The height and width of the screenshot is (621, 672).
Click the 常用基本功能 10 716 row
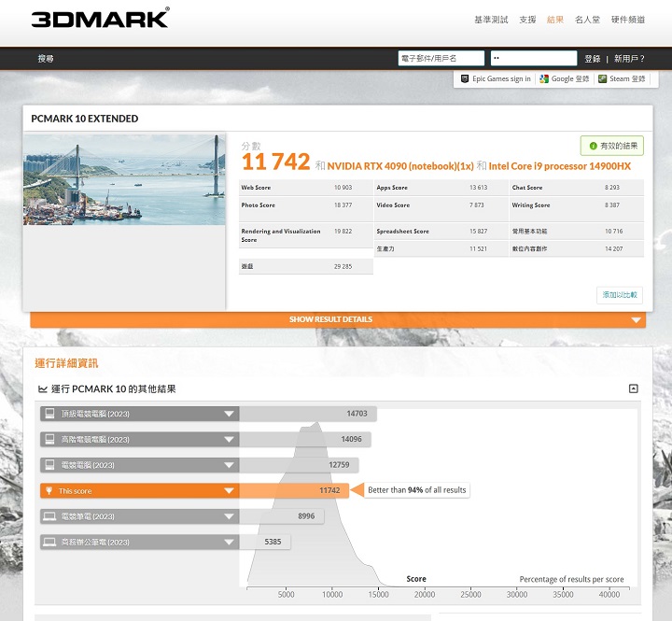(577, 232)
